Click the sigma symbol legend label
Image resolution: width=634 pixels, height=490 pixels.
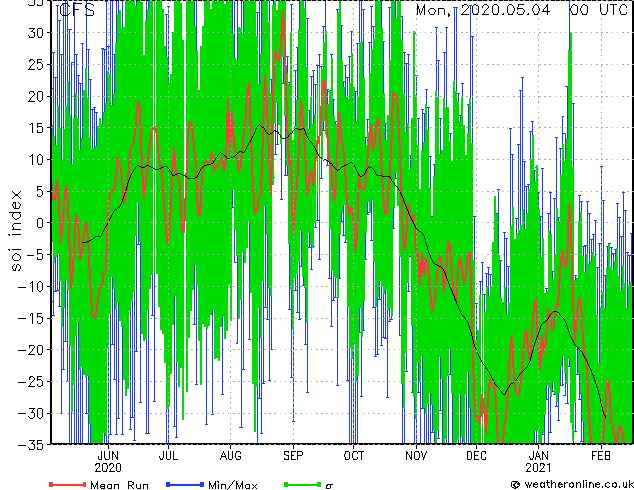click(x=329, y=485)
